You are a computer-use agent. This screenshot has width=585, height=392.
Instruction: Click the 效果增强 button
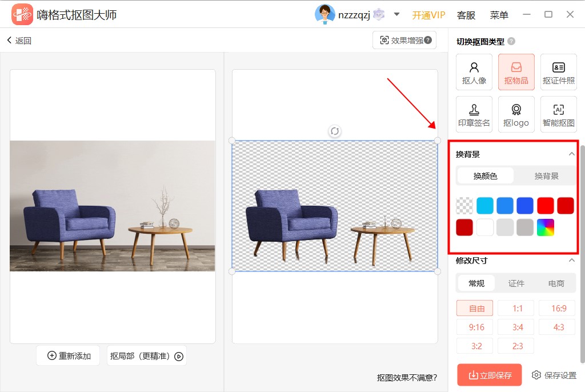tap(404, 40)
